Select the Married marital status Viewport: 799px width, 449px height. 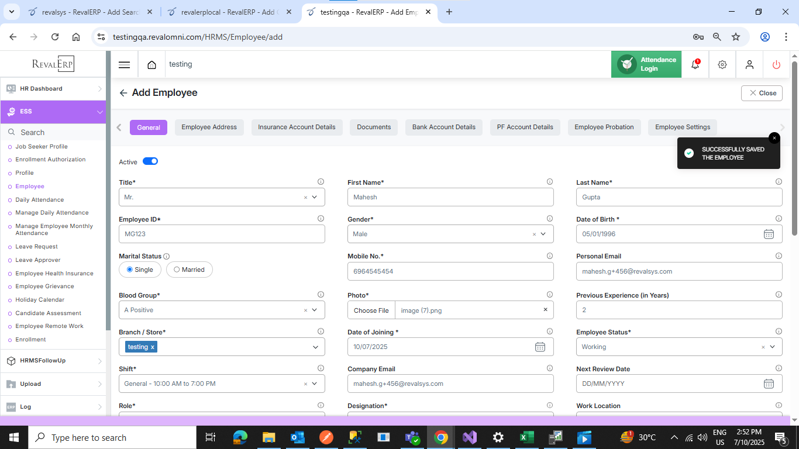point(189,270)
